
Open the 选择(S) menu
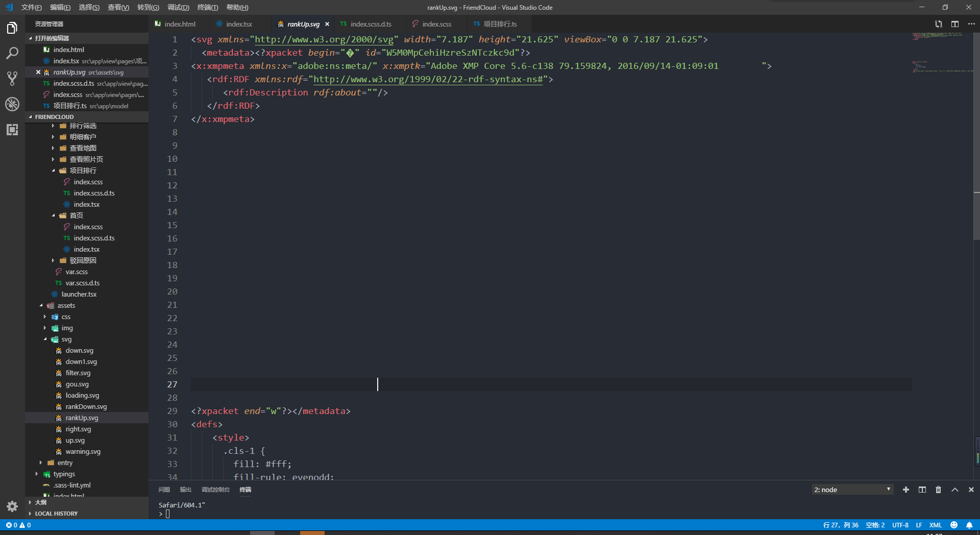[89, 7]
